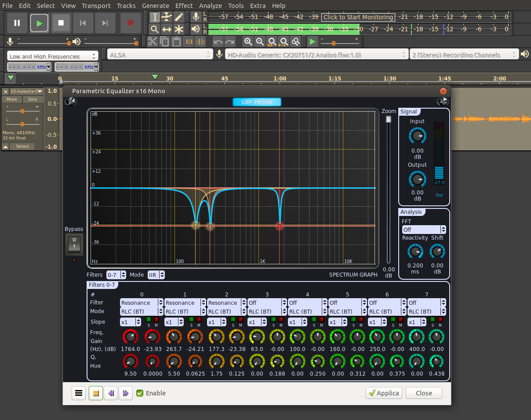The width and height of the screenshot is (531, 420).
Task: Click the Copy icon in edit toolbar
Action: 164,42
